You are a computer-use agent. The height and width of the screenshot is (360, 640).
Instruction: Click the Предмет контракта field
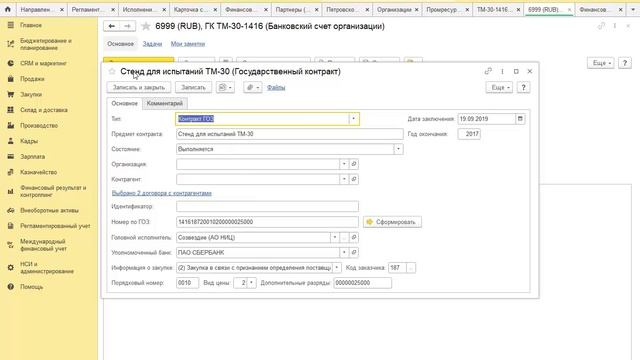(x=290, y=134)
